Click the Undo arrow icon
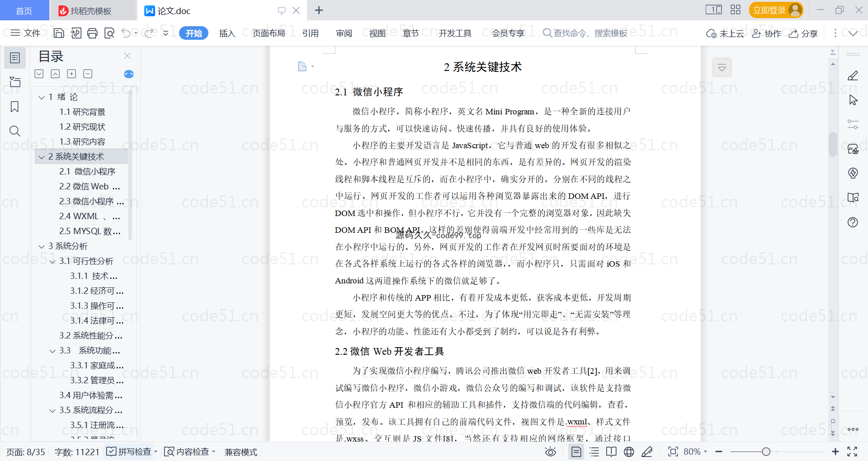Screen dimensions: 868x461 coord(126,33)
